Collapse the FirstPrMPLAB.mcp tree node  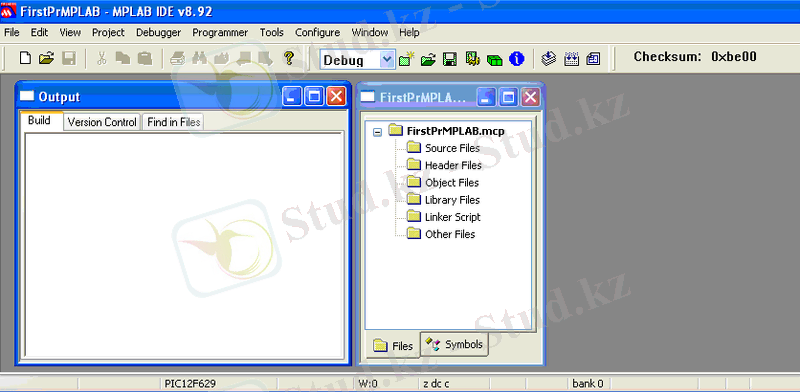pos(377,132)
